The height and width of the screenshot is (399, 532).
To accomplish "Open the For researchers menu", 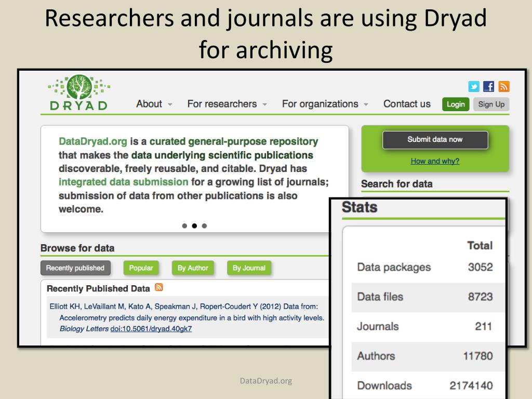I will click(x=222, y=104).
